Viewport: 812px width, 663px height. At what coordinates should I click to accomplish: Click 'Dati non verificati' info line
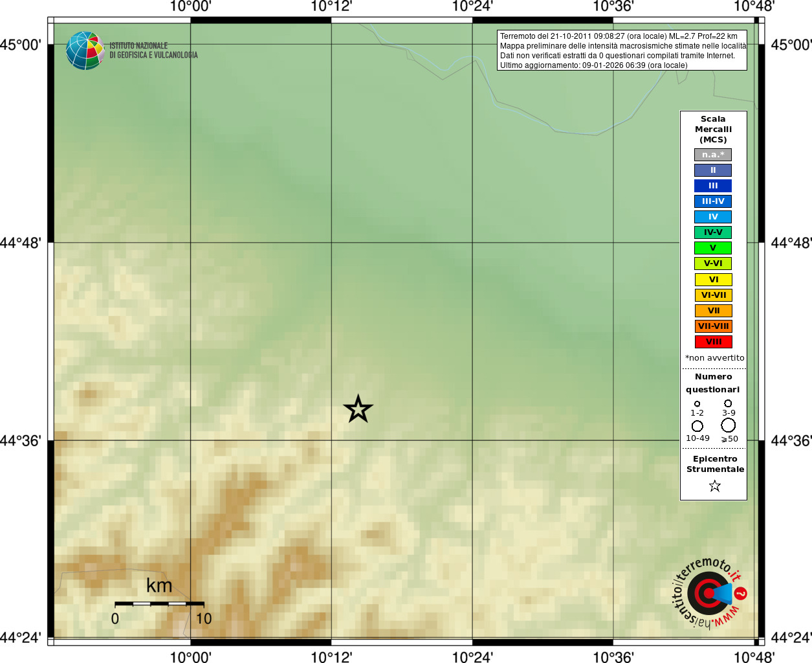pyautogui.click(x=618, y=56)
